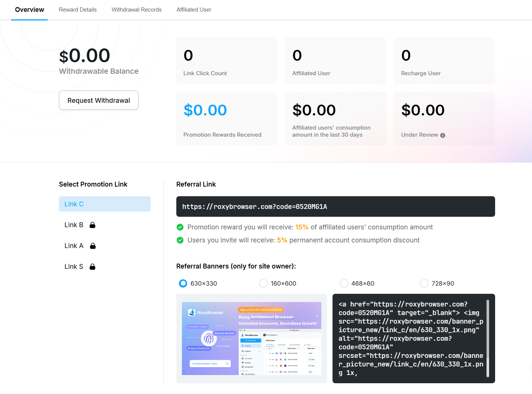The height and width of the screenshot is (394, 532).
Task: Click the Withdrawable Balance amount
Action: (85, 56)
